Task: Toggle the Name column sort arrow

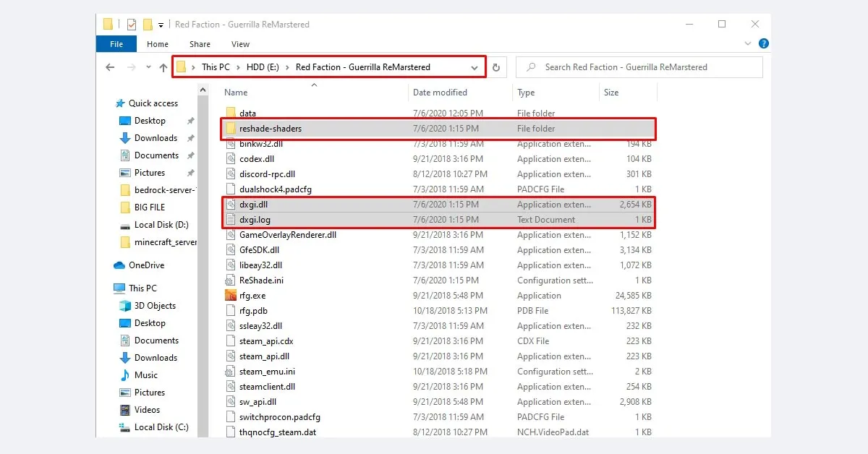Action: click(314, 85)
